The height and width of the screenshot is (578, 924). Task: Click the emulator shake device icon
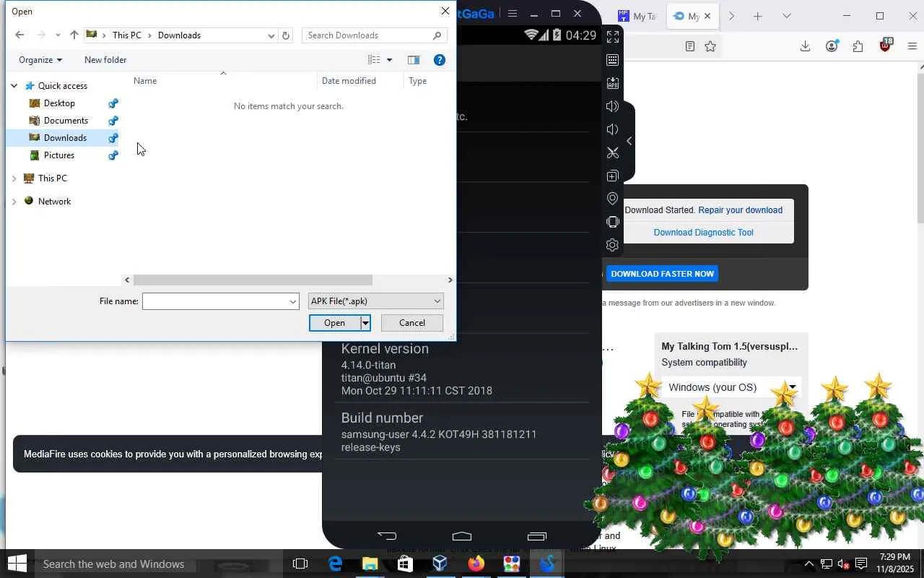click(613, 222)
